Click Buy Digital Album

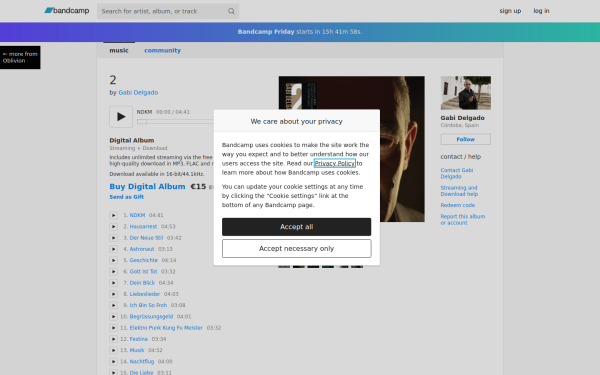[x=147, y=186]
